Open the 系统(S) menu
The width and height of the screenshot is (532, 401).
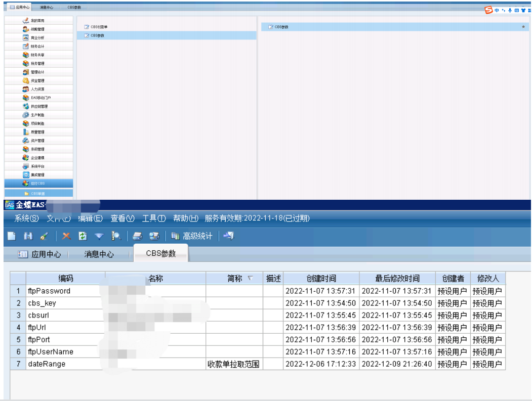26,218
